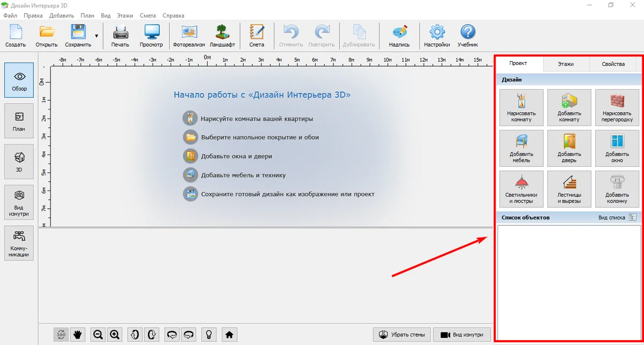Rotate the view clockwise vertically
644x345 pixels.
pos(152,334)
